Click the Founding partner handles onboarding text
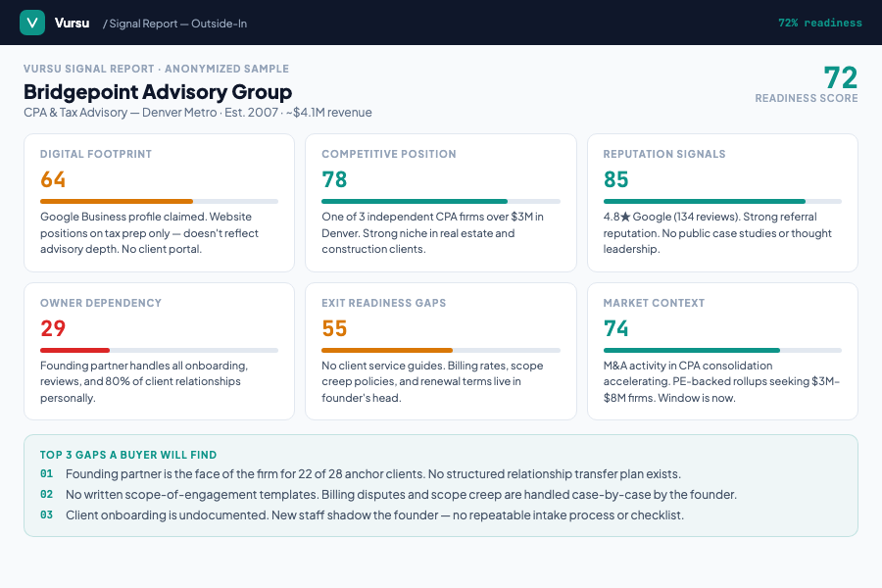882x588 pixels. click(144, 381)
